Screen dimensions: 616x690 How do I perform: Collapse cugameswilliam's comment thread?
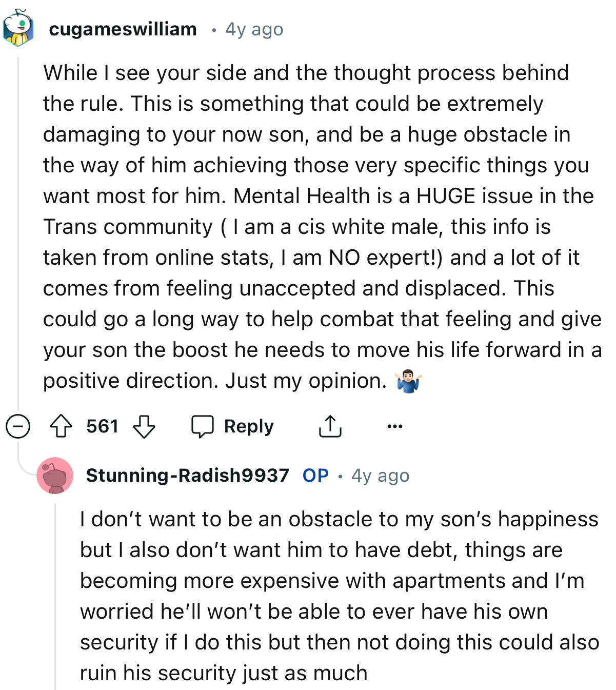tap(17, 426)
